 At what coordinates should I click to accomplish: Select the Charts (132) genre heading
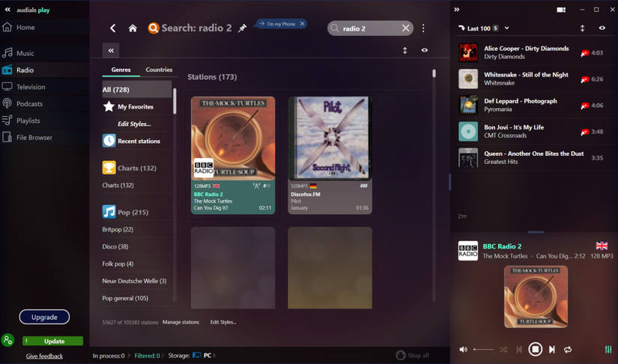click(137, 168)
